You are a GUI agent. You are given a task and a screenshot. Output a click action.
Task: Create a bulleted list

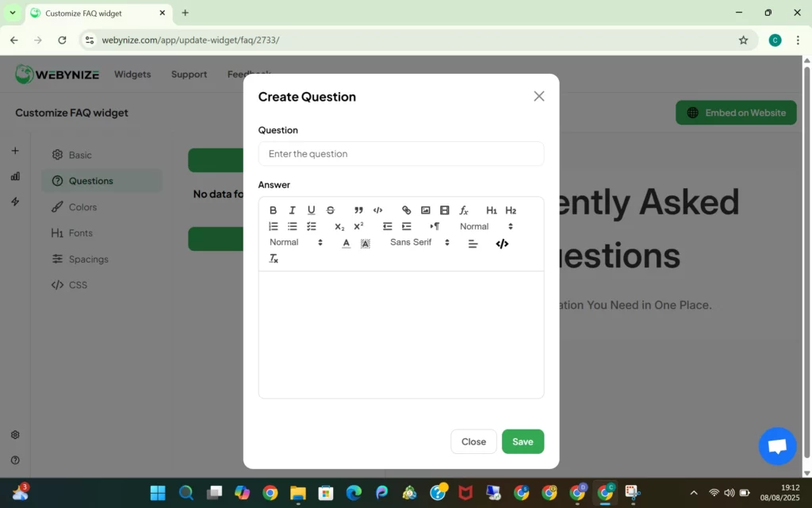[x=292, y=226]
